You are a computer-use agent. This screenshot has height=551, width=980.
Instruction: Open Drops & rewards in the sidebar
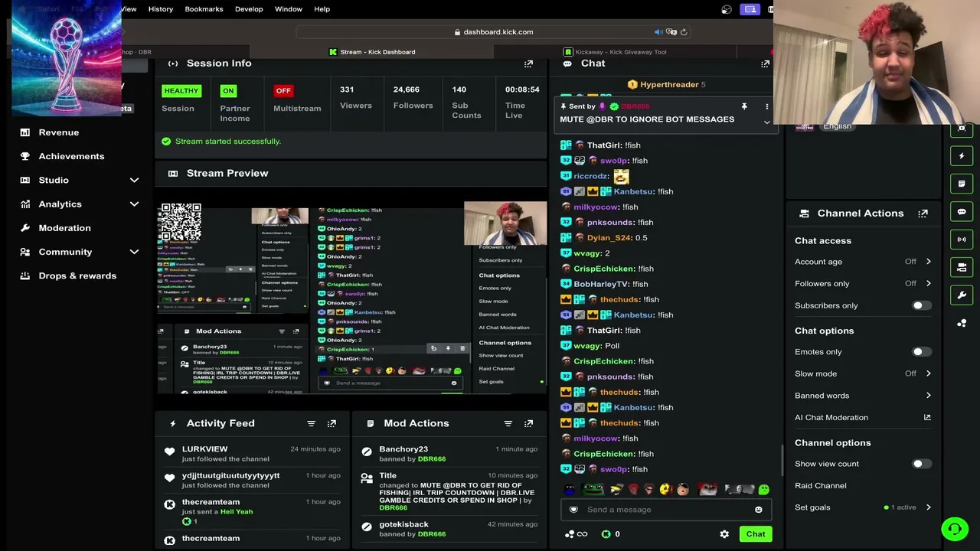point(77,275)
